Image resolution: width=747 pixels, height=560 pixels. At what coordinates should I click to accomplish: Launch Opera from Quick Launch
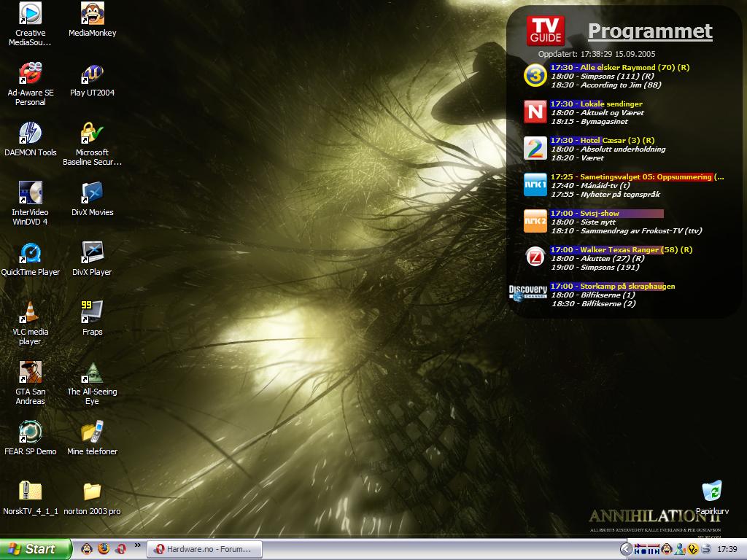(x=120, y=549)
